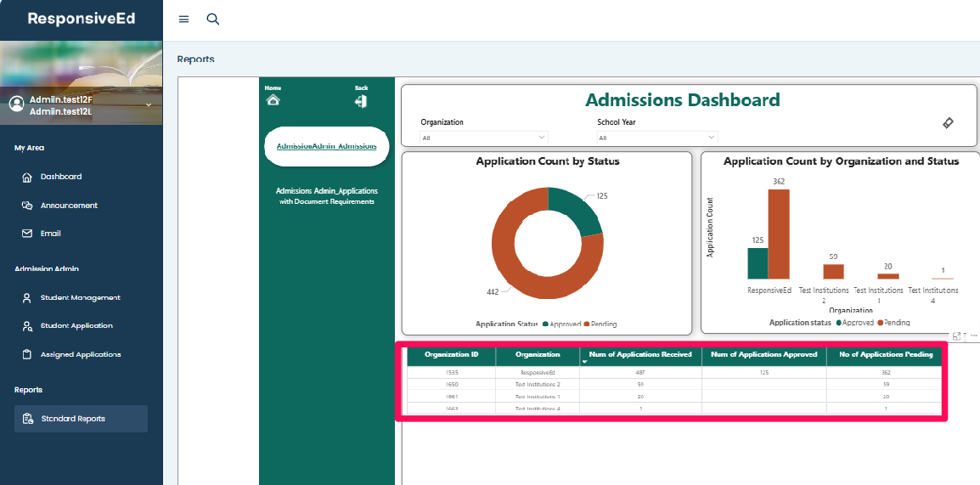Screen dimensions: 980x485
Task: Clear filters with the eraser icon
Action: click(949, 123)
